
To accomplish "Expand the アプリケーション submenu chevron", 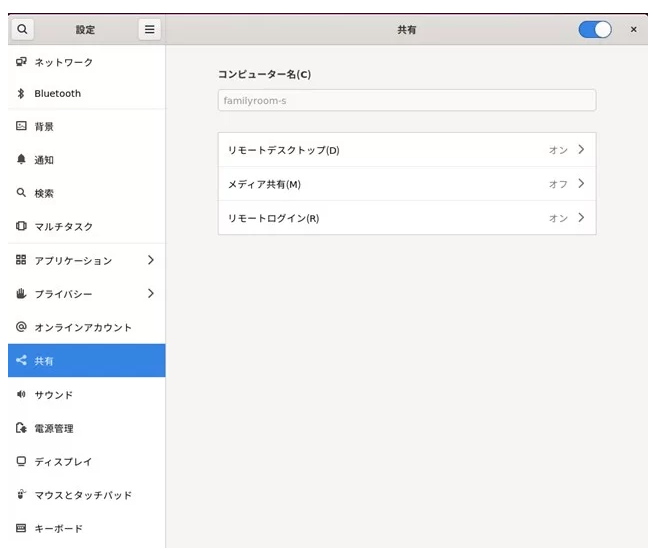I will click(x=151, y=260).
